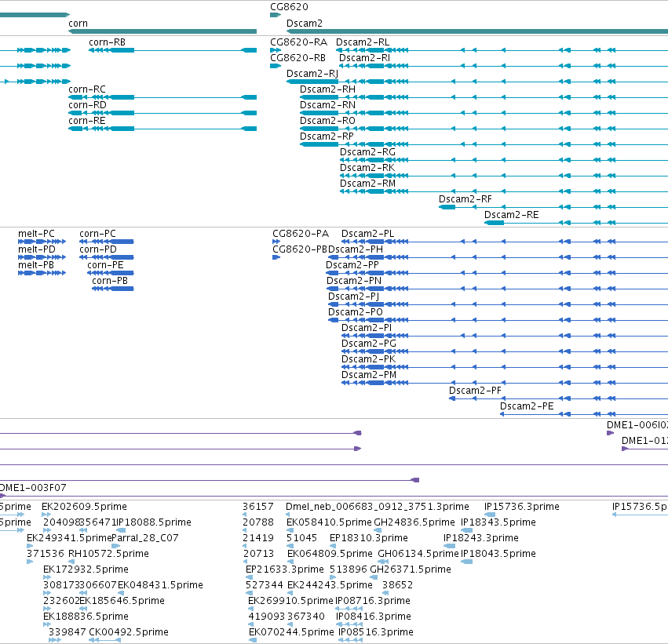Click the CG8620-RB transcript label
This screenshot has height=644, width=668.
coord(297,58)
